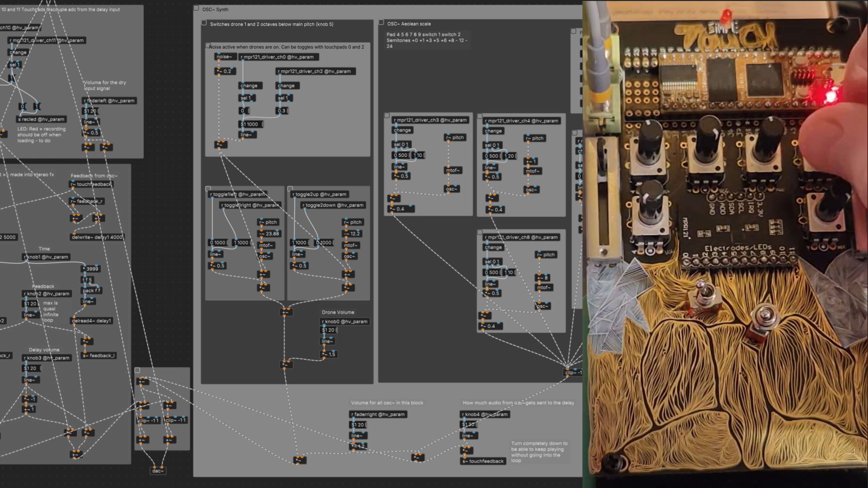Select the noise~ object

225,57
